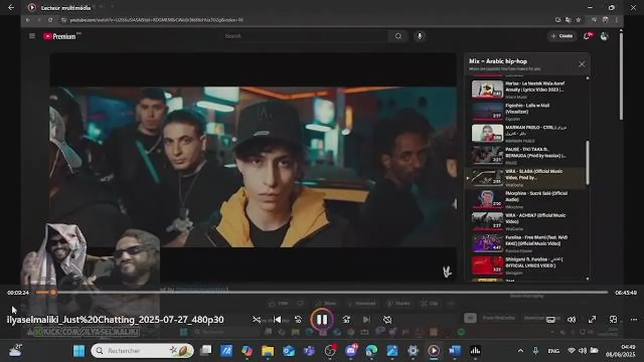The image size is (644, 362).
Task: Go back with the media player back arrow
Action: tap(11, 8)
